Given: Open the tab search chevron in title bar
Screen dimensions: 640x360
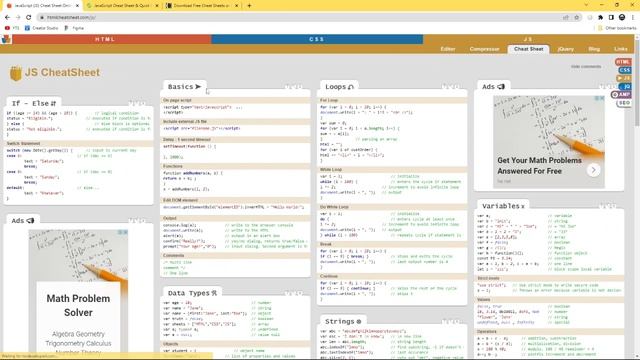Looking at the screenshot, I should (x=586, y=5).
